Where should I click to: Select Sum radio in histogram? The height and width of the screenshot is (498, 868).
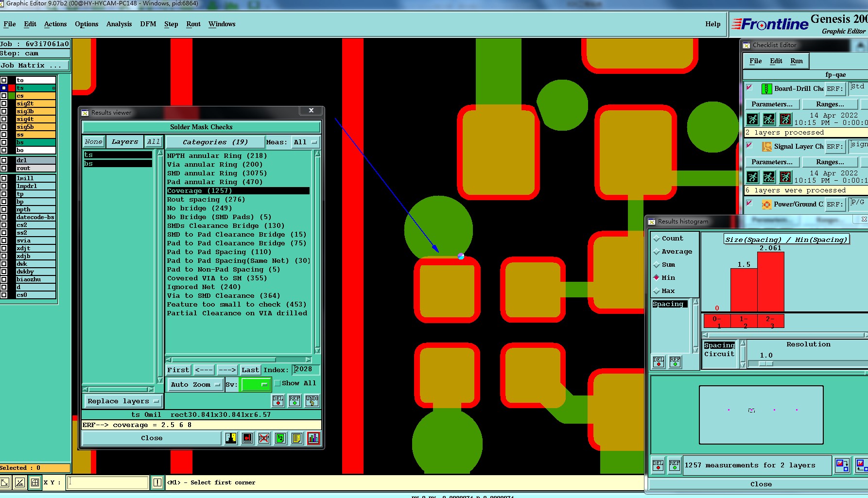click(657, 265)
